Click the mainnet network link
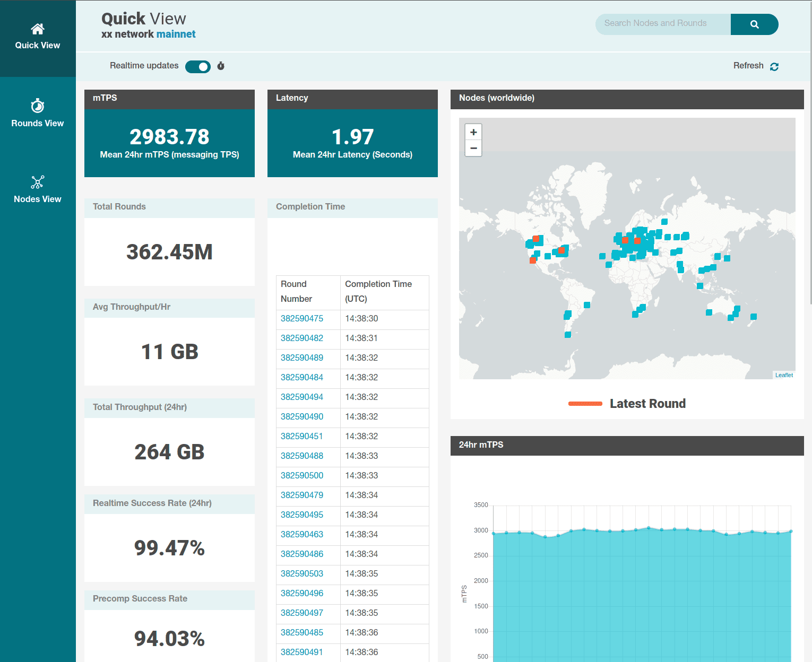Image resolution: width=812 pixels, height=662 pixels. click(176, 34)
